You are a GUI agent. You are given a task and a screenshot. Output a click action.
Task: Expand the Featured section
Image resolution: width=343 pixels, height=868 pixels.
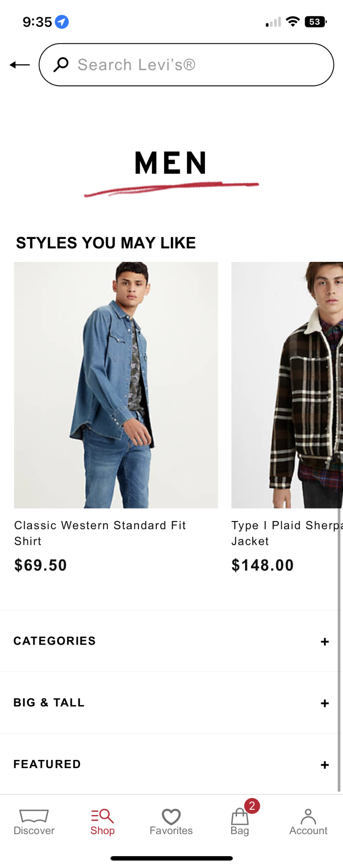(325, 765)
